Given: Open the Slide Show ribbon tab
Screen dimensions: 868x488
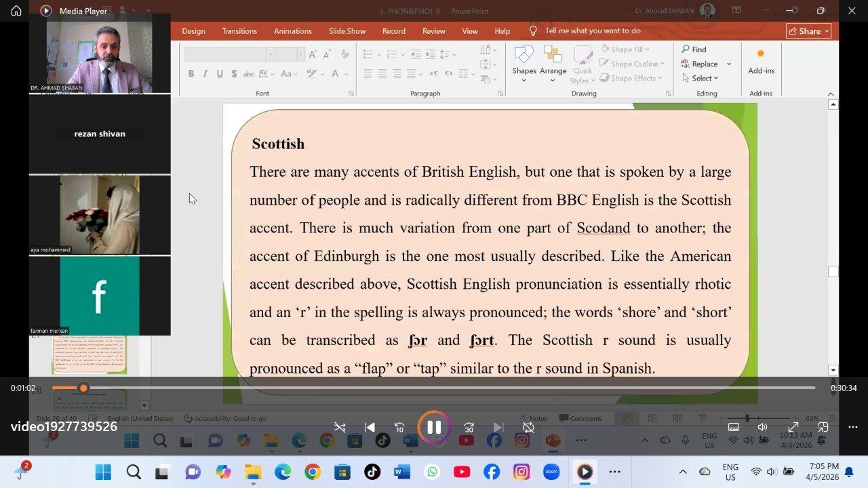Looking at the screenshot, I should (x=347, y=31).
